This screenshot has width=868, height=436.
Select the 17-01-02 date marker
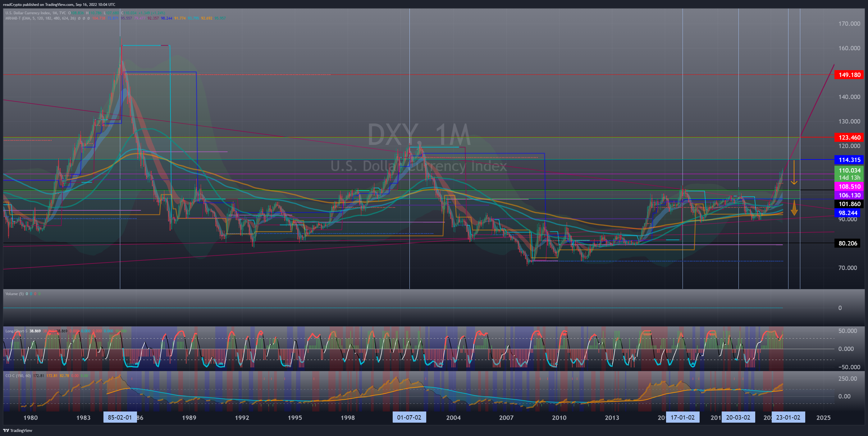tap(682, 417)
